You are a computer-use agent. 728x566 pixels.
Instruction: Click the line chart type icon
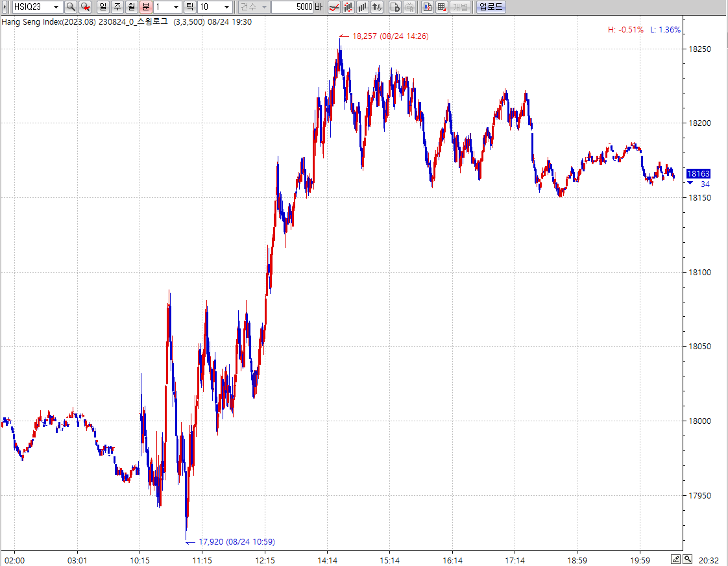pos(334,7)
